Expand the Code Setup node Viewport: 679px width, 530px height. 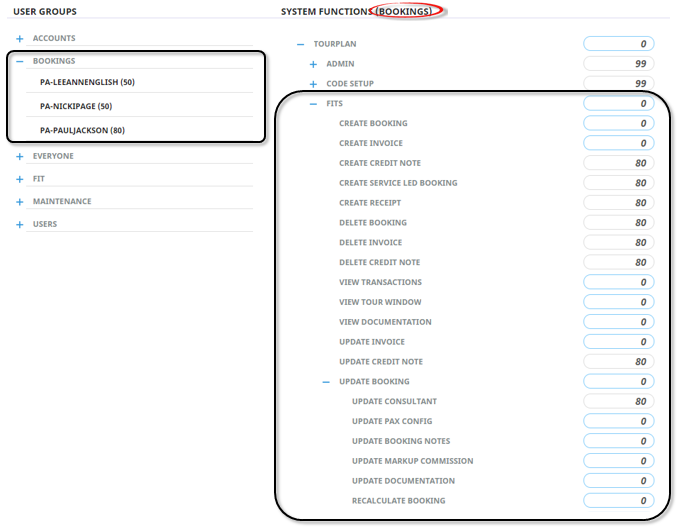tap(313, 84)
